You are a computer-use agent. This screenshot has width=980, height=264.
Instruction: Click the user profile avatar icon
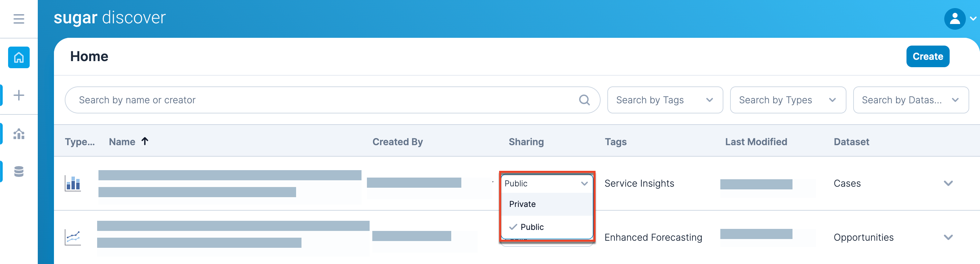(954, 19)
